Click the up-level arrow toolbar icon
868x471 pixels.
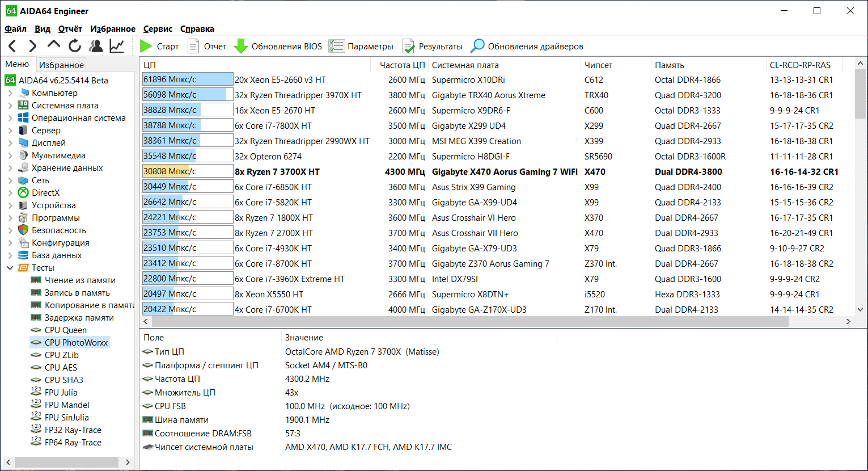pos(54,45)
